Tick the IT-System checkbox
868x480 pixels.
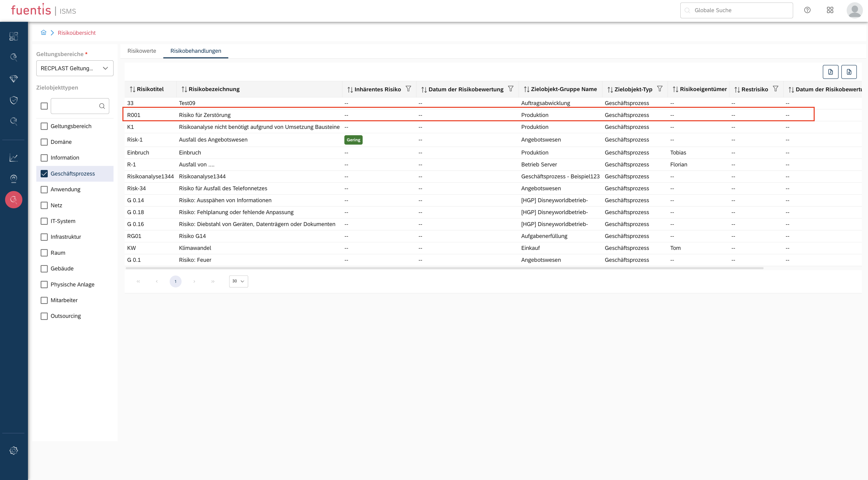(x=44, y=221)
